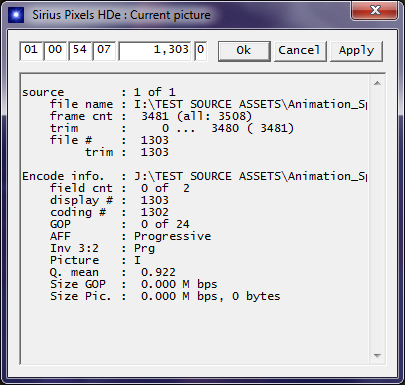Image resolution: width=405 pixels, height=385 pixels.
Task: Click the 'source : 1 of 1' line
Action: pyautogui.click(x=99, y=92)
